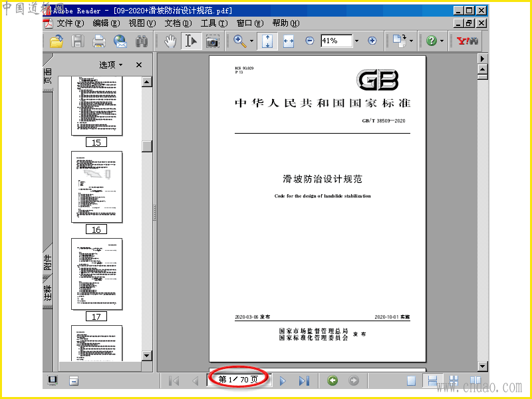The width and height of the screenshot is (532, 399).
Task: Choose the Snapshot camera tool
Action: pyautogui.click(x=212, y=41)
